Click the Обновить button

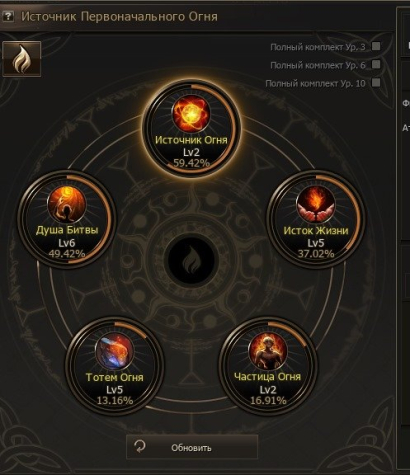coord(192,447)
